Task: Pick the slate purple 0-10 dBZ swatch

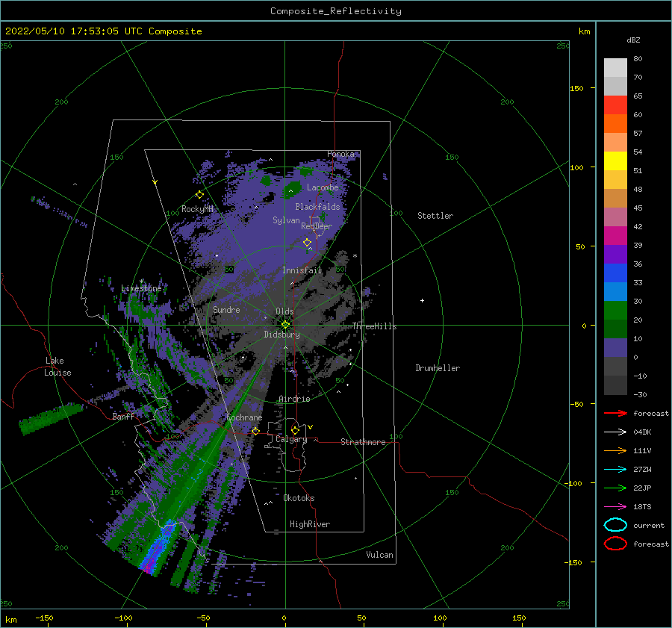Action: pos(615,347)
